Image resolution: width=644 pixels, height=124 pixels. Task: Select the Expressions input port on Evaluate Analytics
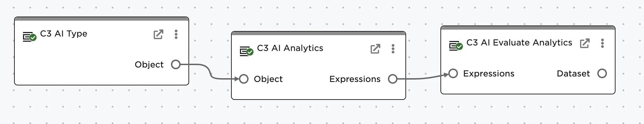pyautogui.click(x=453, y=73)
